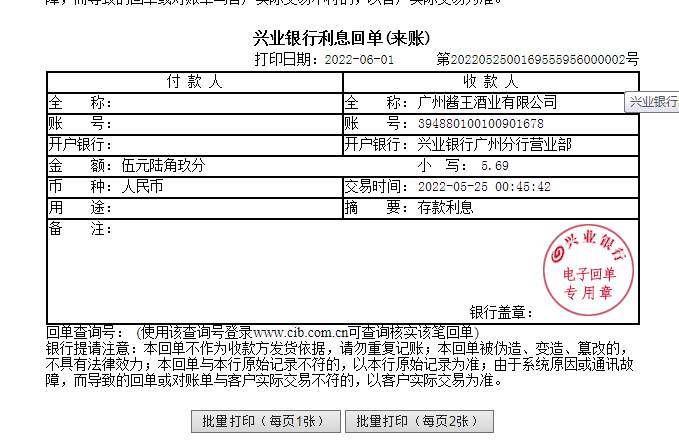This screenshot has height=441, width=679.
Task: Click batch print one per page button
Action: click(x=265, y=421)
